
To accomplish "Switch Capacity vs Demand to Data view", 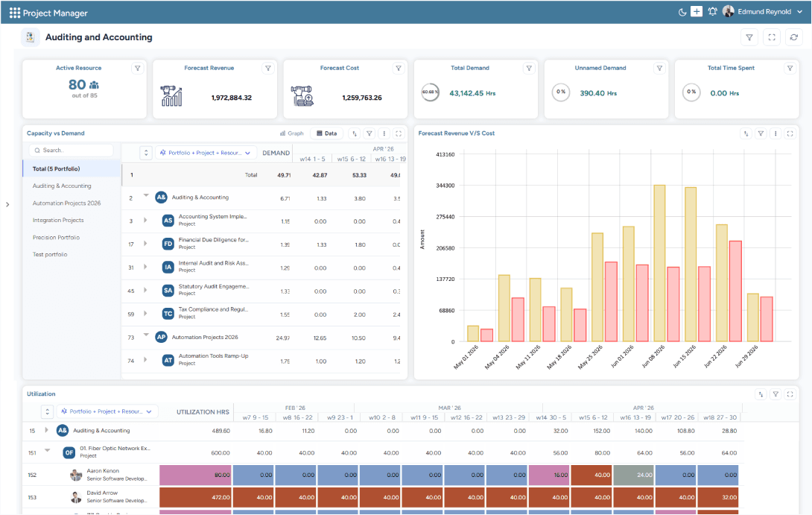I will (x=327, y=133).
